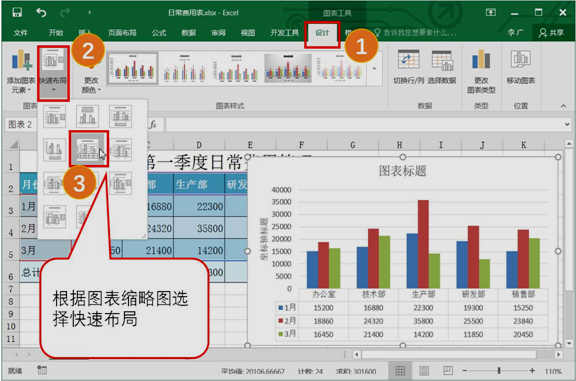Click the tallest red bar for 生产部

click(423, 244)
